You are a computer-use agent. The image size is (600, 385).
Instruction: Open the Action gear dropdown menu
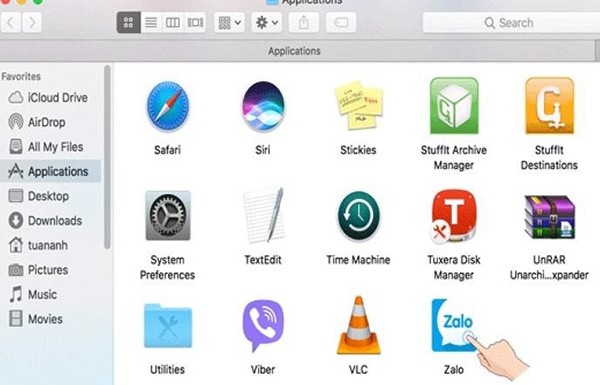pyautogui.click(x=267, y=23)
